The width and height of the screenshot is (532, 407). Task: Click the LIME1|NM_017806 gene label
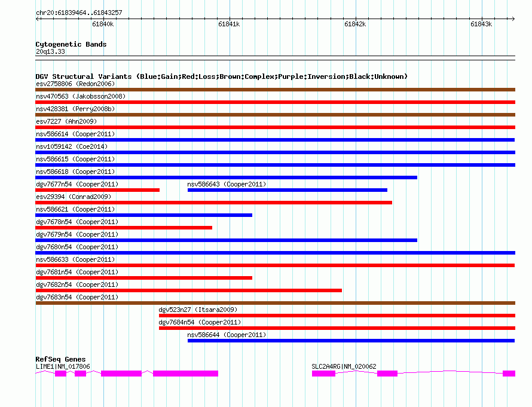[x=63, y=366]
